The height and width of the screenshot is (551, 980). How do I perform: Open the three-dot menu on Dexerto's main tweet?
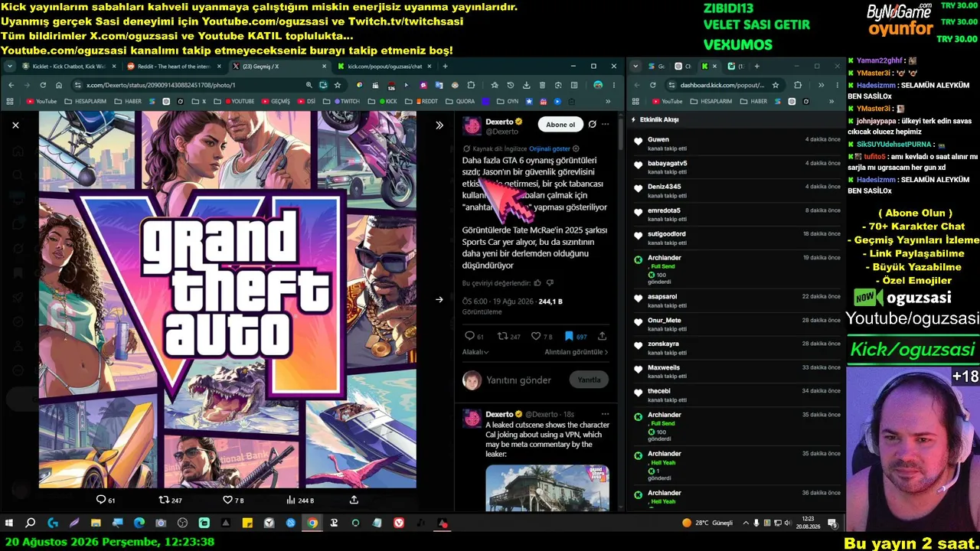click(x=606, y=124)
